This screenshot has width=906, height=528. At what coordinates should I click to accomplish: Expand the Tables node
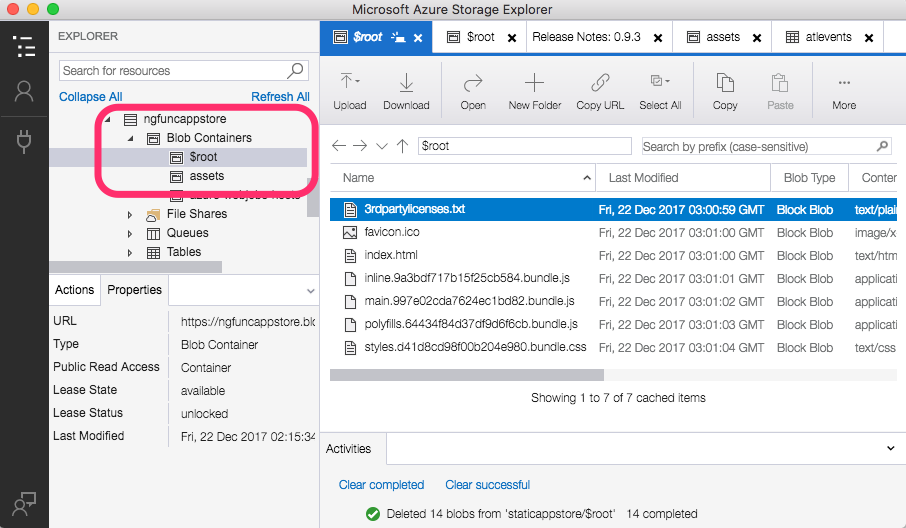coord(130,252)
